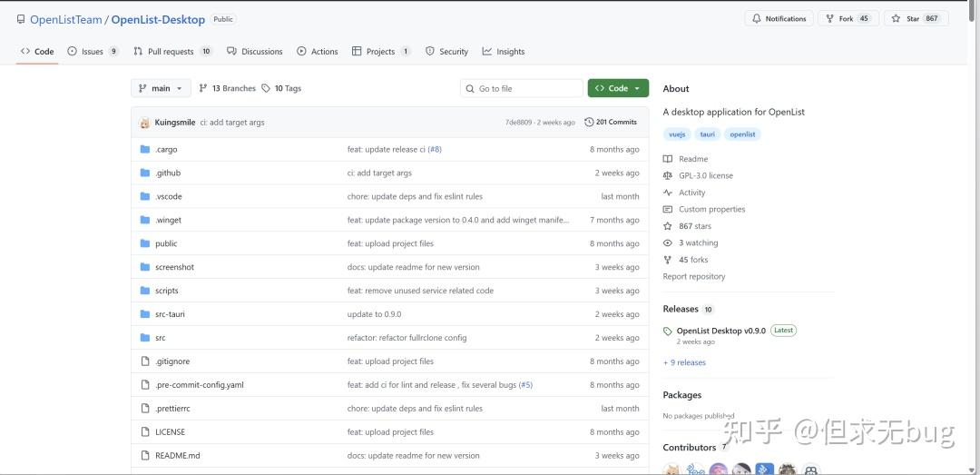Click the OpenListTeam owner link

[x=66, y=19]
